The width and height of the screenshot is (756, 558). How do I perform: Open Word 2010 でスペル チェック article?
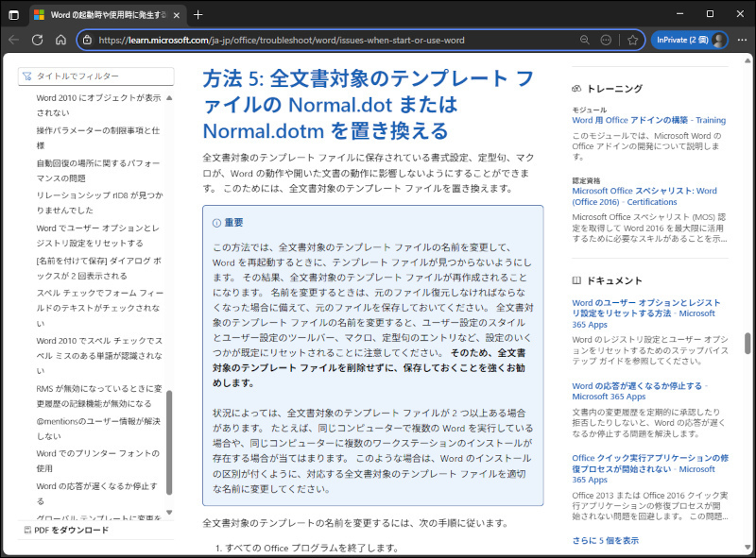tap(98, 356)
